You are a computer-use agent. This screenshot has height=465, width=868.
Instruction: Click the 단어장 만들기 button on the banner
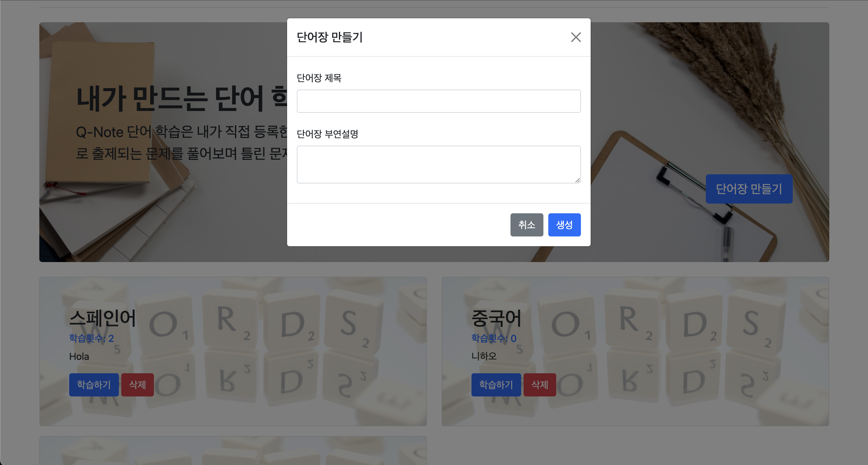click(749, 189)
